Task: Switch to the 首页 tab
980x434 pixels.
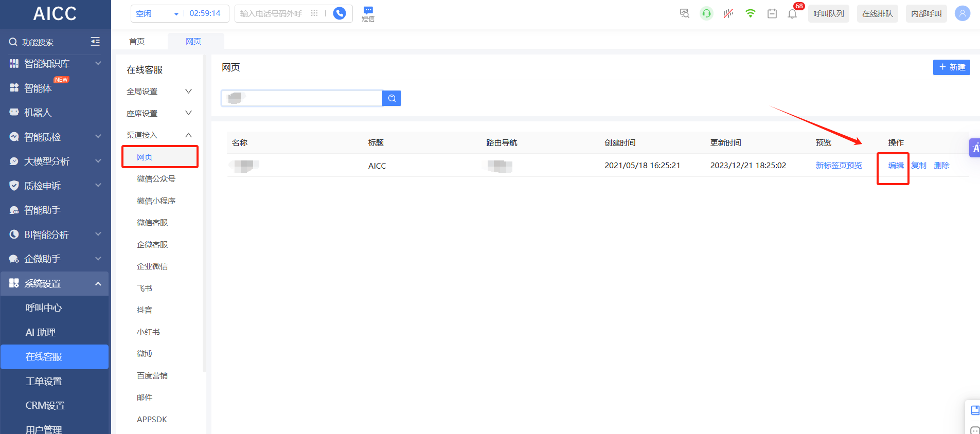Action: pos(137,41)
